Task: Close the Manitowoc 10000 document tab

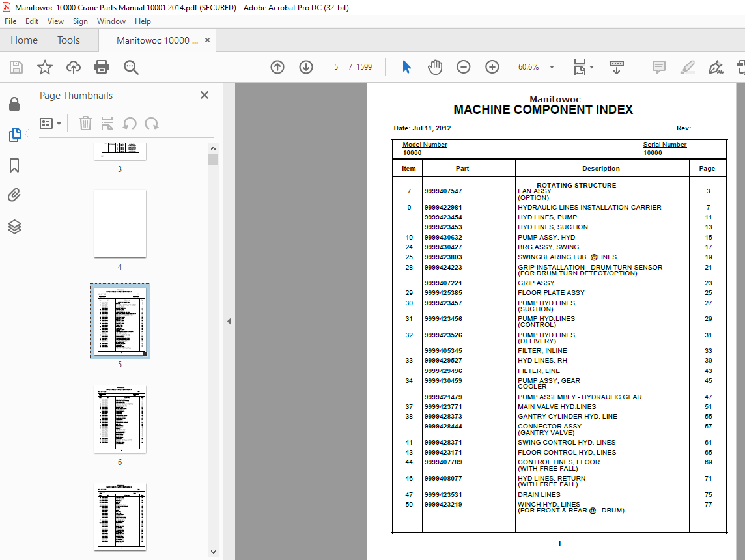Action: coord(207,40)
